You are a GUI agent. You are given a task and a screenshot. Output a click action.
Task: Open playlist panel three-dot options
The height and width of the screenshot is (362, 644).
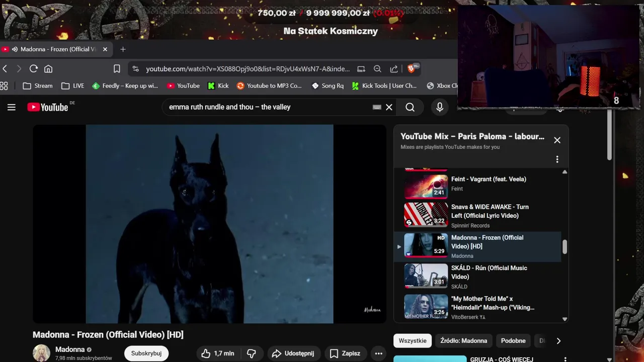[557, 159]
